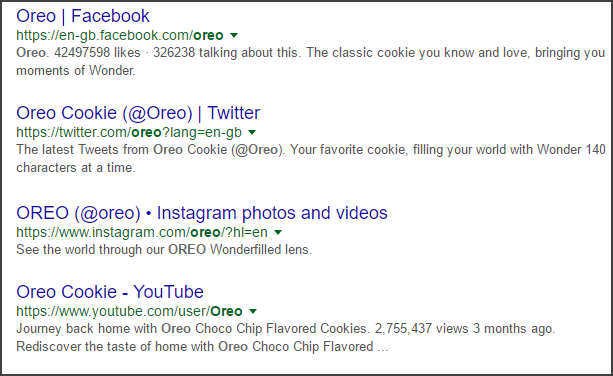Click the https://twitter.com/oreo?lang=en-gb green URL

(x=129, y=132)
